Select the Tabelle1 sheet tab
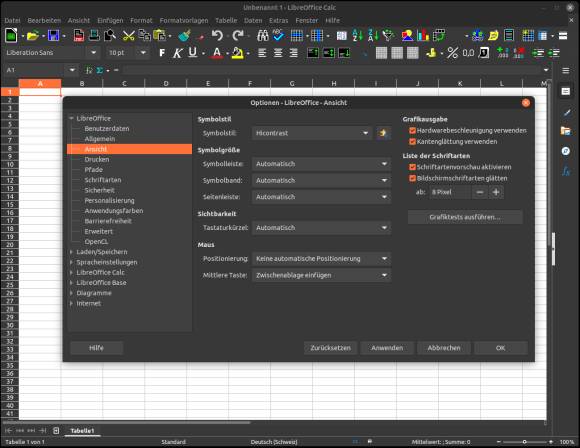The width and height of the screenshot is (580, 448). tap(82, 431)
